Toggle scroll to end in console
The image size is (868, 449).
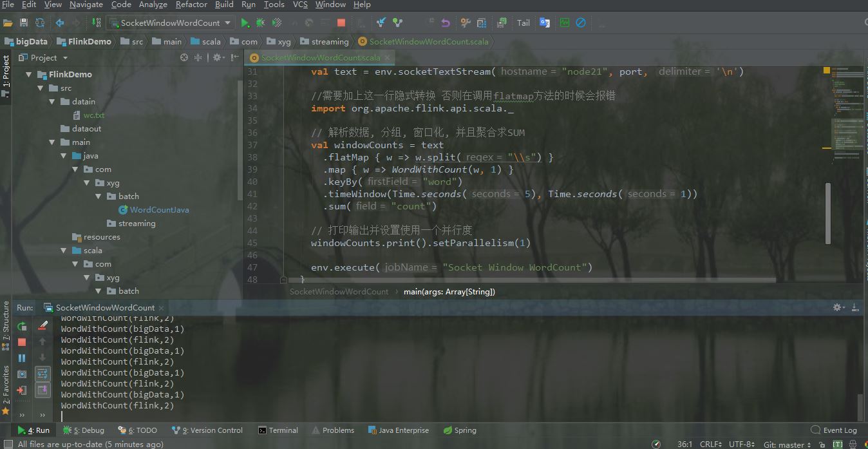click(x=42, y=390)
